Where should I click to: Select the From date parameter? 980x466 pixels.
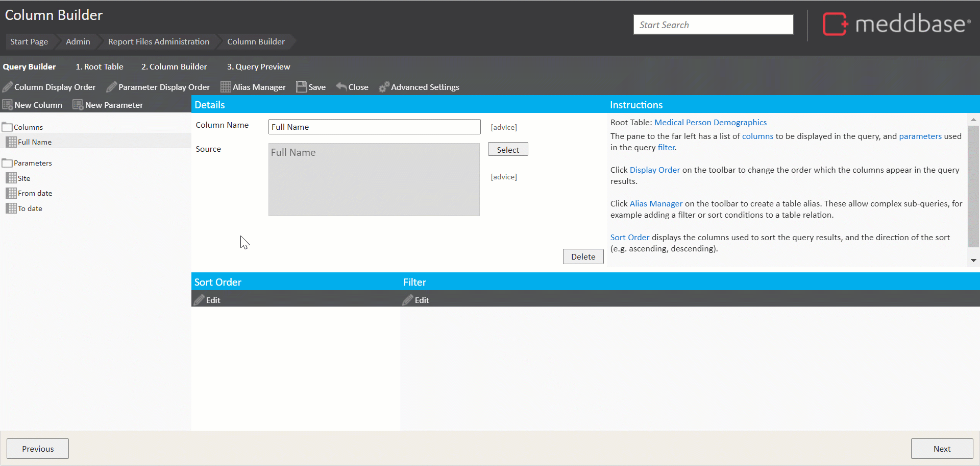tap(35, 193)
